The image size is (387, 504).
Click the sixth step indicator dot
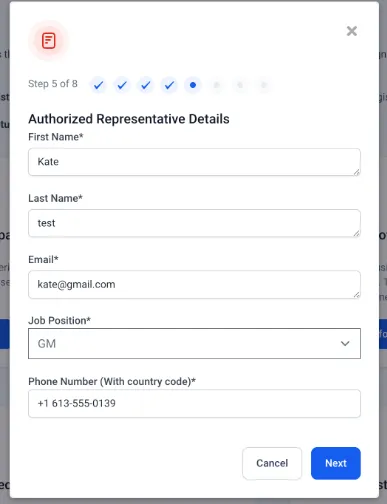pyautogui.click(x=216, y=85)
